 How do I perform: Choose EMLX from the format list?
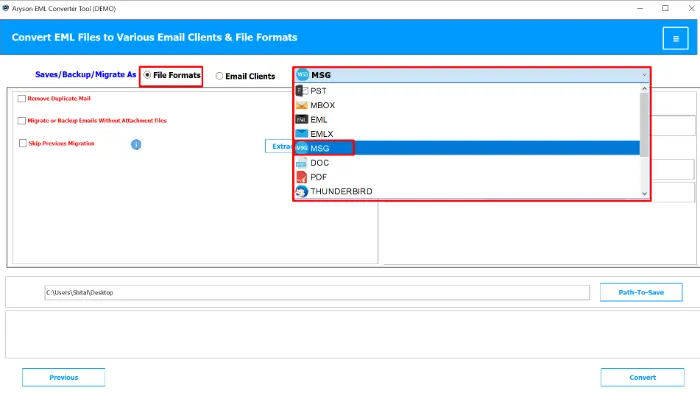click(x=467, y=134)
